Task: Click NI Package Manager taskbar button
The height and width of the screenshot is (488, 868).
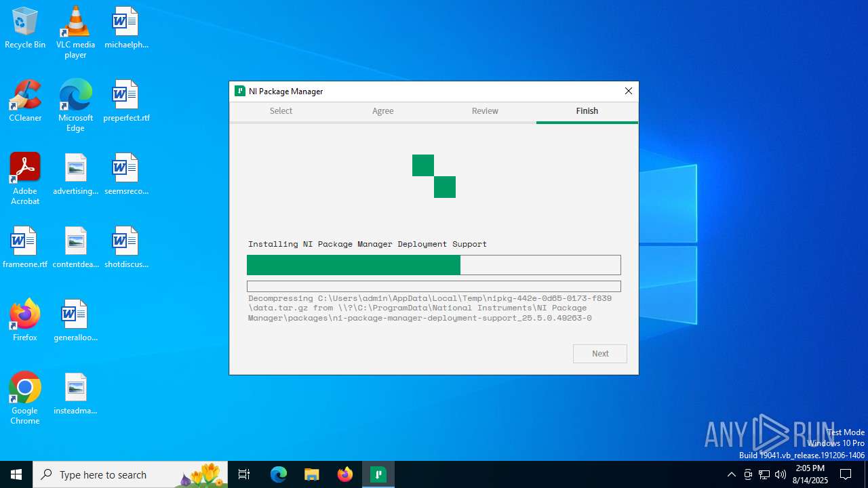Action: [378, 474]
